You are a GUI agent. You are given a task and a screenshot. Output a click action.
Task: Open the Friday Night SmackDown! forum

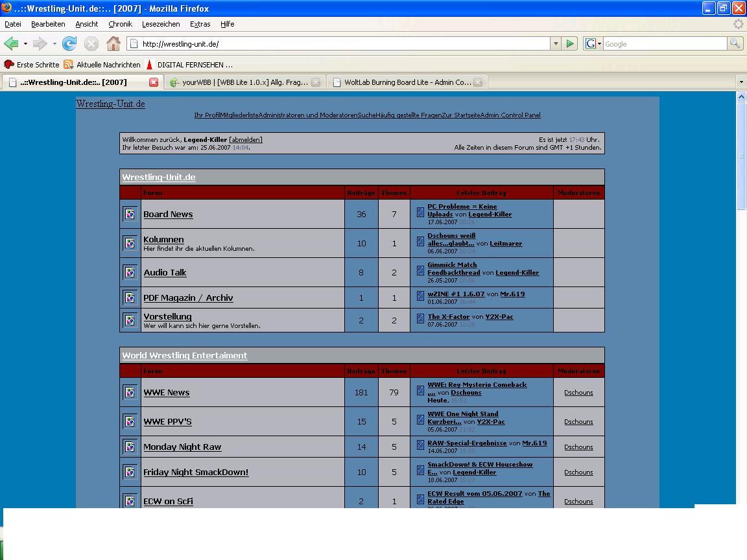click(x=196, y=472)
